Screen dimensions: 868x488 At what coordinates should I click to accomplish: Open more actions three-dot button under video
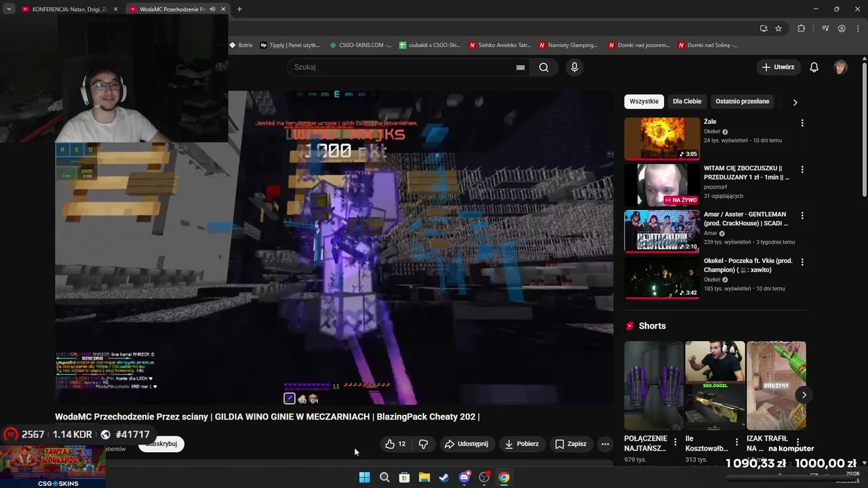pos(605,444)
